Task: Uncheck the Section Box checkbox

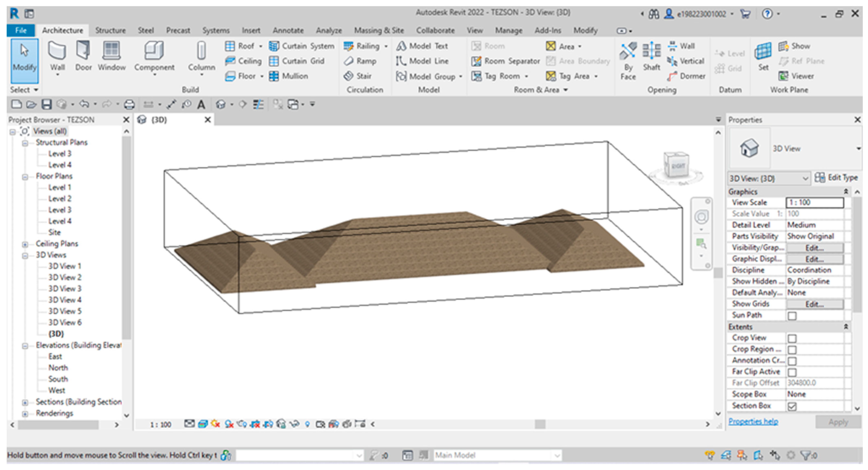Action: point(792,406)
